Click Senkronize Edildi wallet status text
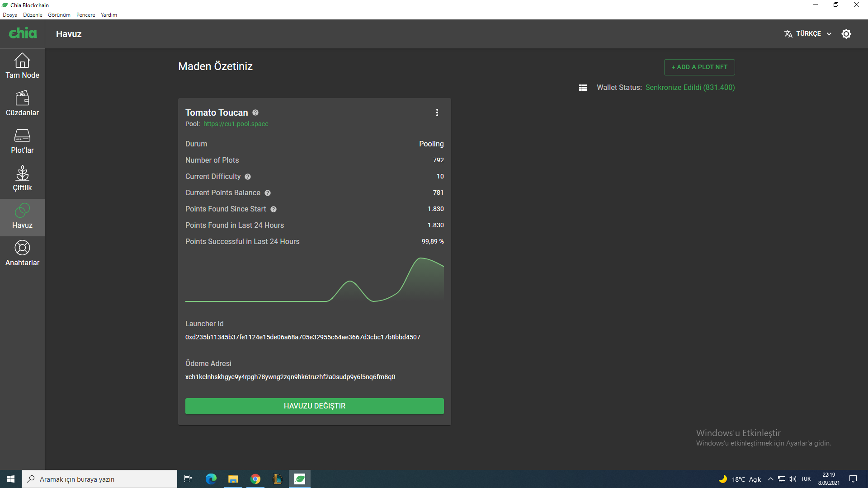 (x=690, y=88)
